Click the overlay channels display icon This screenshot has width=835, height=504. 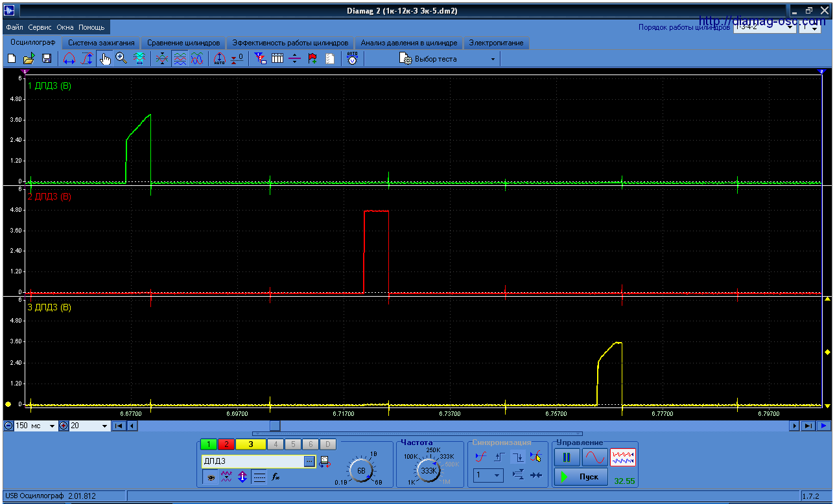162,59
